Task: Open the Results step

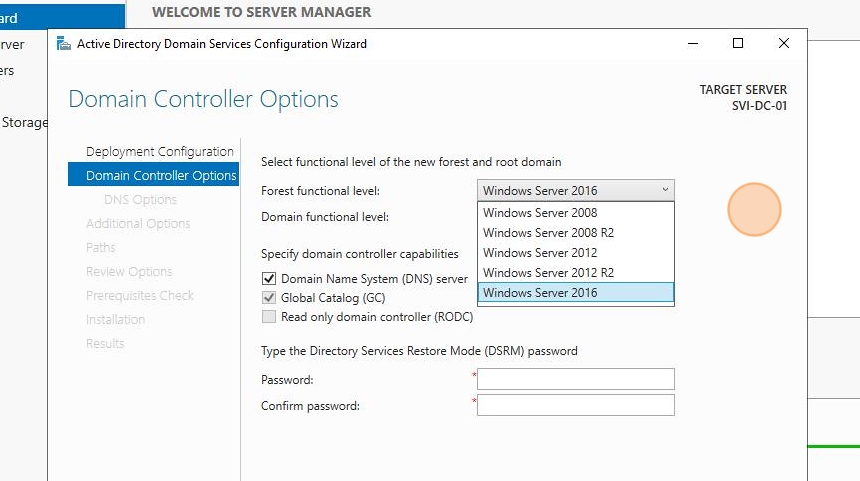Action: [x=105, y=343]
